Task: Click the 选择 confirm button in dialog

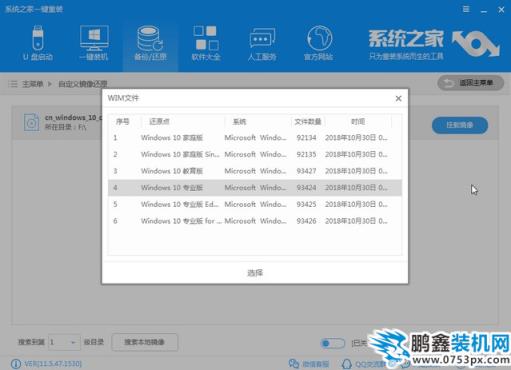Action: tap(255, 273)
